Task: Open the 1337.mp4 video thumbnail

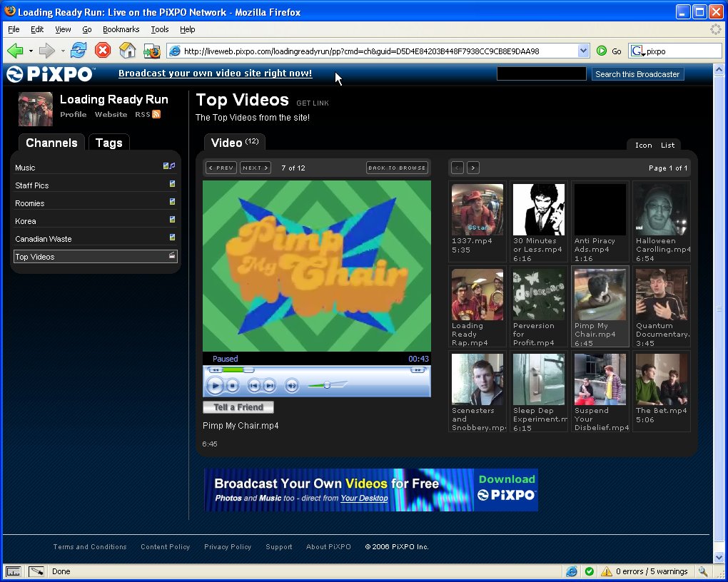Action: tap(477, 209)
